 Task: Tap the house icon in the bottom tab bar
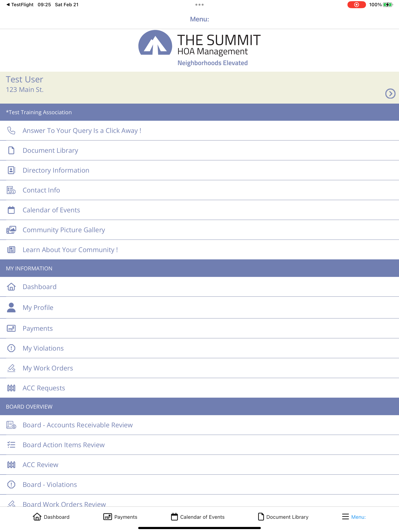click(x=37, y=517)
